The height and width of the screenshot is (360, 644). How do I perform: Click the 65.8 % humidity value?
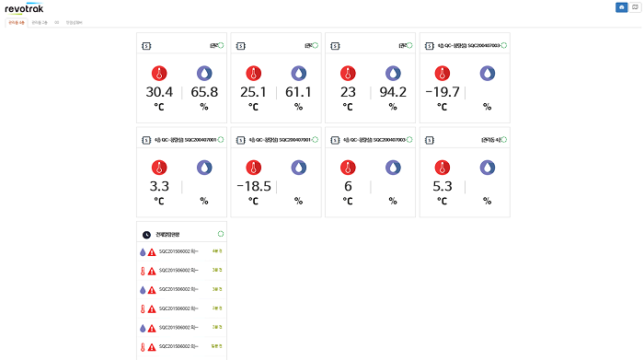(x=204, y=92)
